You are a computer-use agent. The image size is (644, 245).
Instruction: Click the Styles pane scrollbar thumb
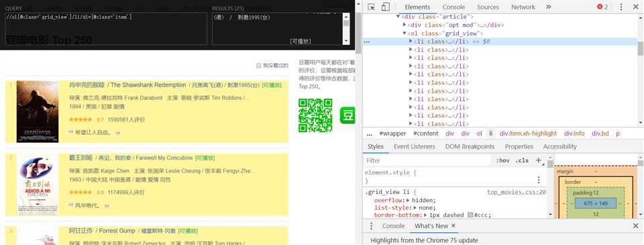click(x=550, y=164)
